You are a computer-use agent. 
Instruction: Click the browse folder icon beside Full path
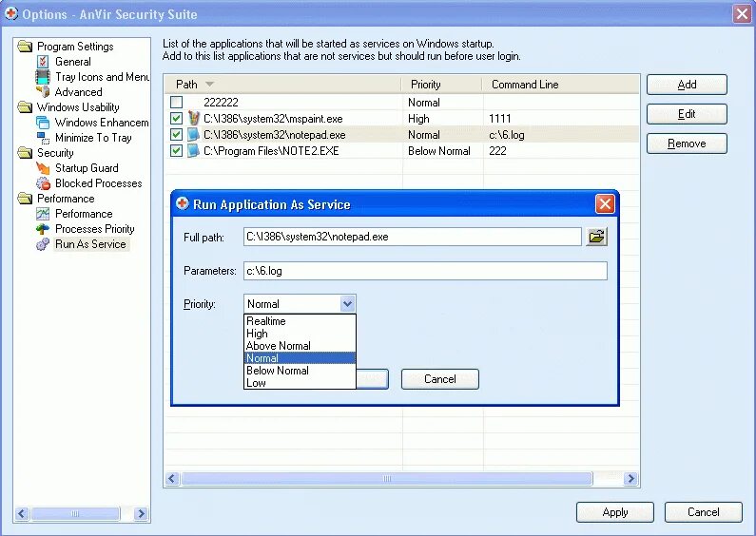[x=596, y=237]
